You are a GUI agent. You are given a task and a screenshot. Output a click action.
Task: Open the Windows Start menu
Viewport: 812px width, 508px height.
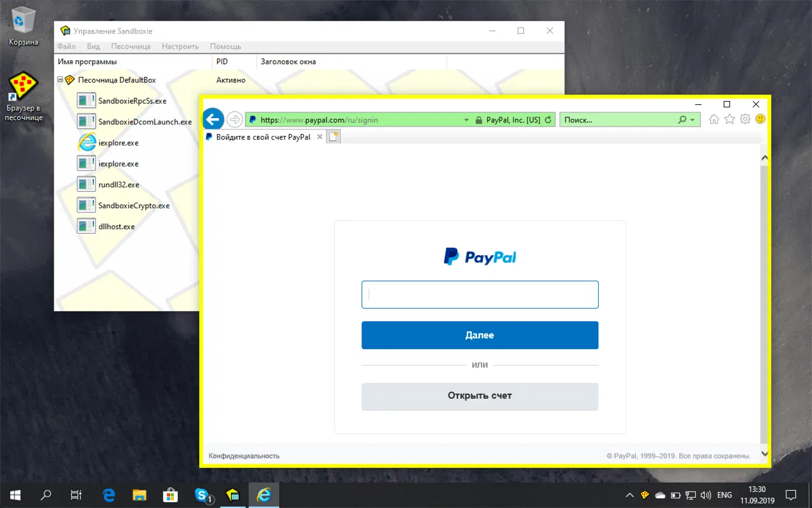click(15, 495)
